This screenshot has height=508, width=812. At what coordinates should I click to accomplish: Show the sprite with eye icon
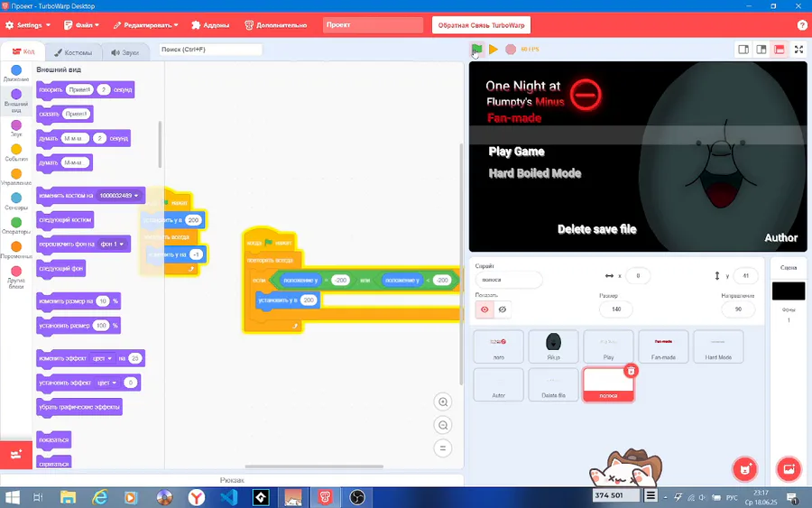pyautogui.click(x=484, y=309)
